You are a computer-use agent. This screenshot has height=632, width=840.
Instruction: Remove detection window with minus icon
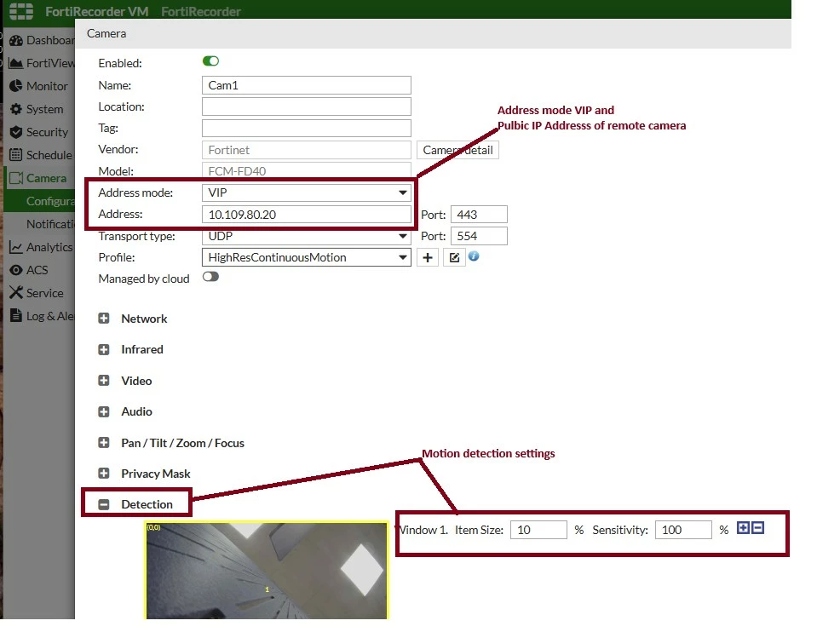757,528
